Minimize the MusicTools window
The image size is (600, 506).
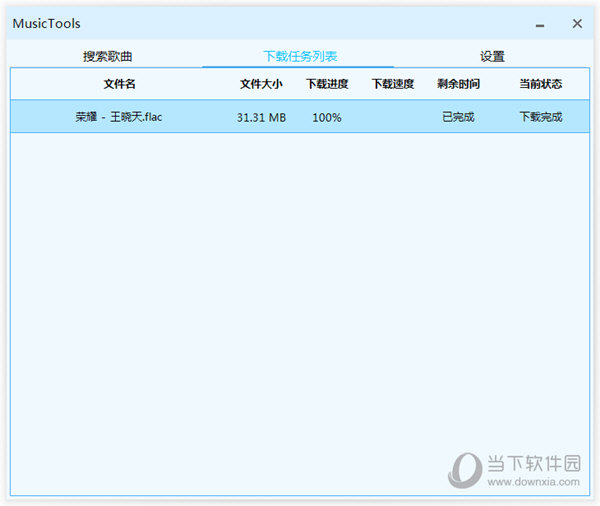540,25
